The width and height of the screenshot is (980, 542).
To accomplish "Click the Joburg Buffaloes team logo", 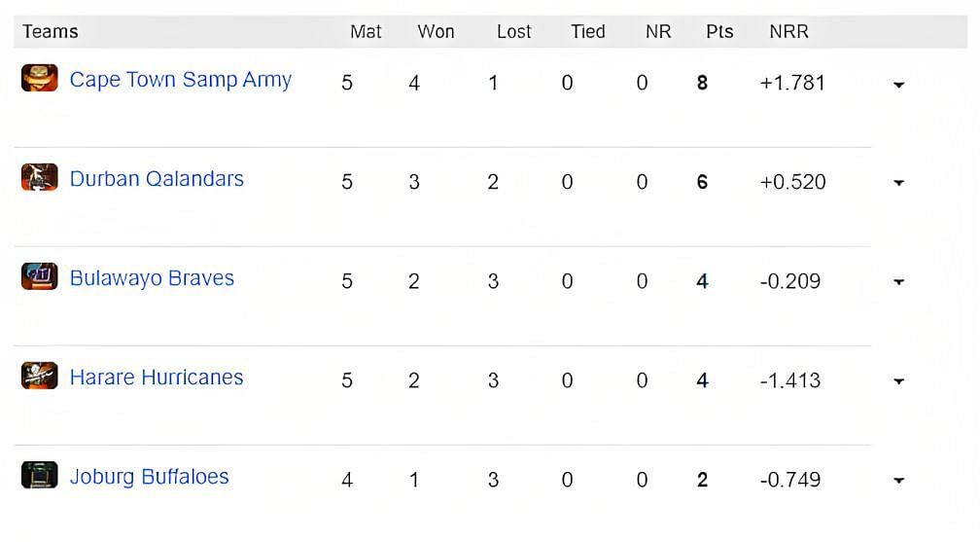I will 39,475.
